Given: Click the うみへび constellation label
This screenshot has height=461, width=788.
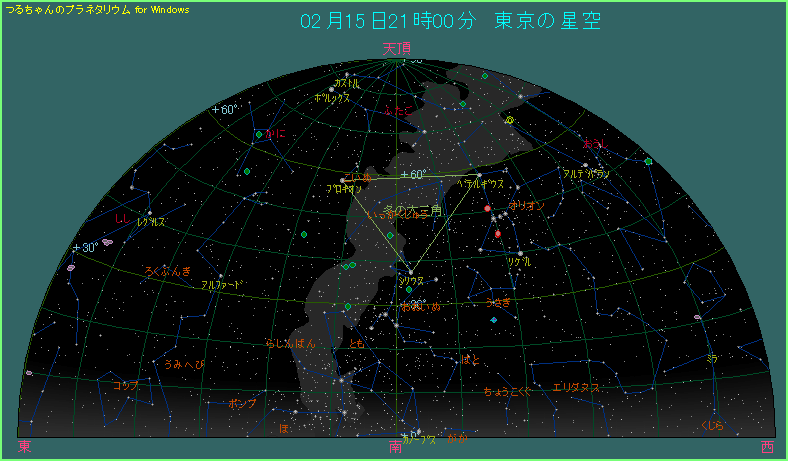Looking at the screenshot, I should [x=183, y=364].
